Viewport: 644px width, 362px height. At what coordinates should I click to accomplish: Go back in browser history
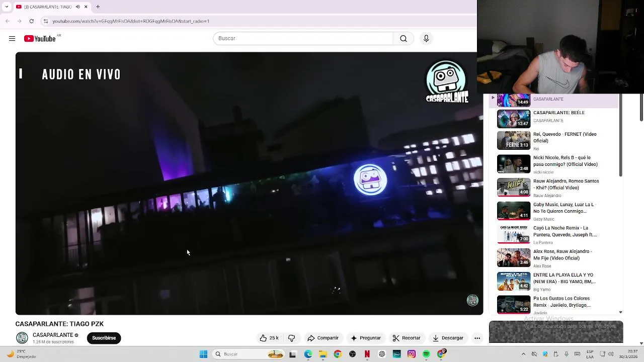click(7, 21)
